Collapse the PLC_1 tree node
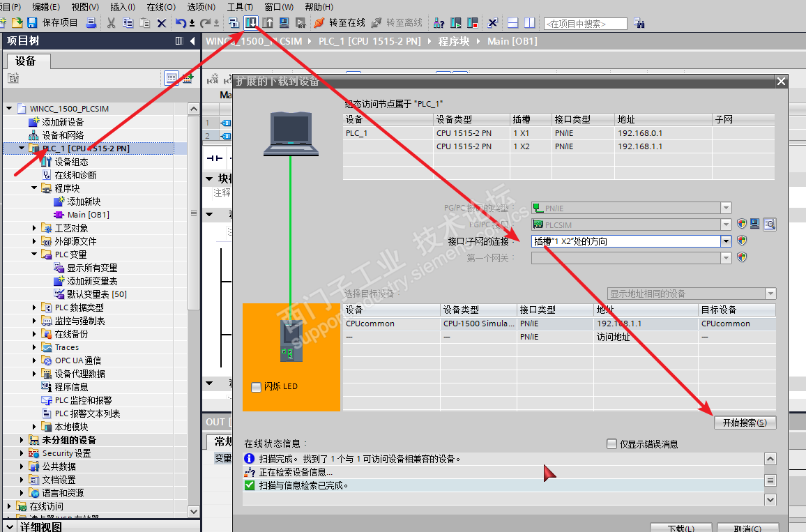 pos(22,148)
